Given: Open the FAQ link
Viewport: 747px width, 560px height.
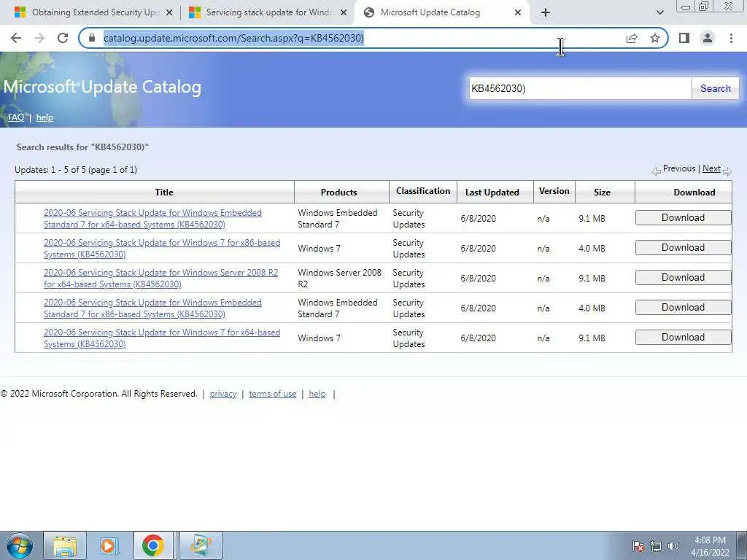Looking at the screenshot, I should (16, 117).
